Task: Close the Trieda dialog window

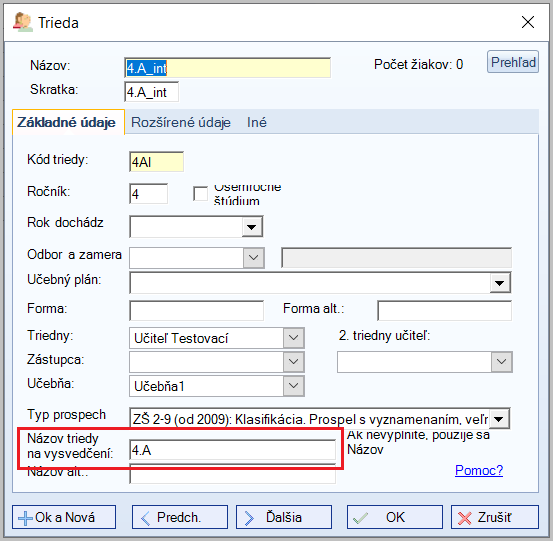Action: 528,22
